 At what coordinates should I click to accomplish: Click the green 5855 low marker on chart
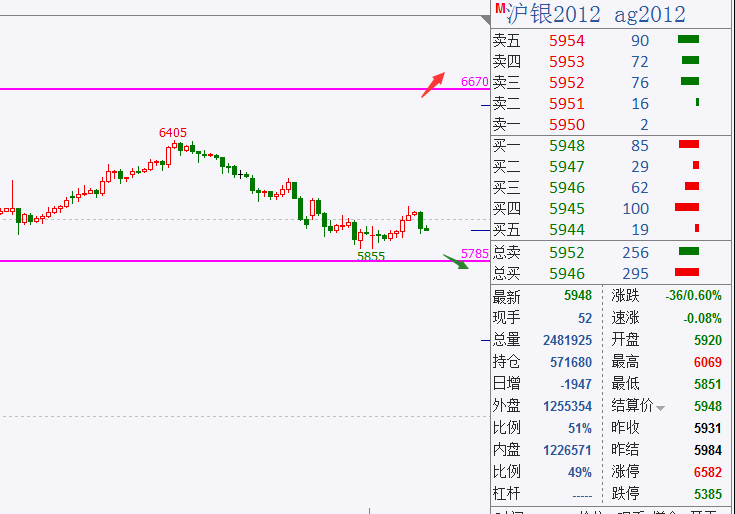point(371,256)
